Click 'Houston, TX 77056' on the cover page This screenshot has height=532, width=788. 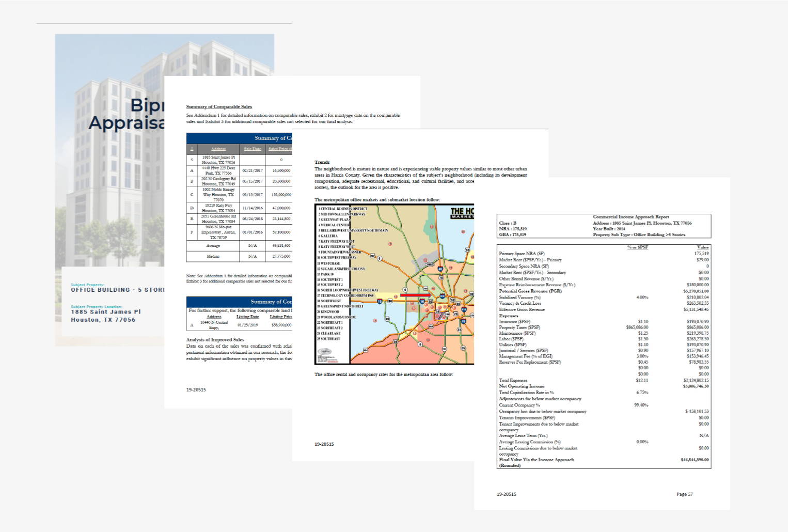[103, 320]
